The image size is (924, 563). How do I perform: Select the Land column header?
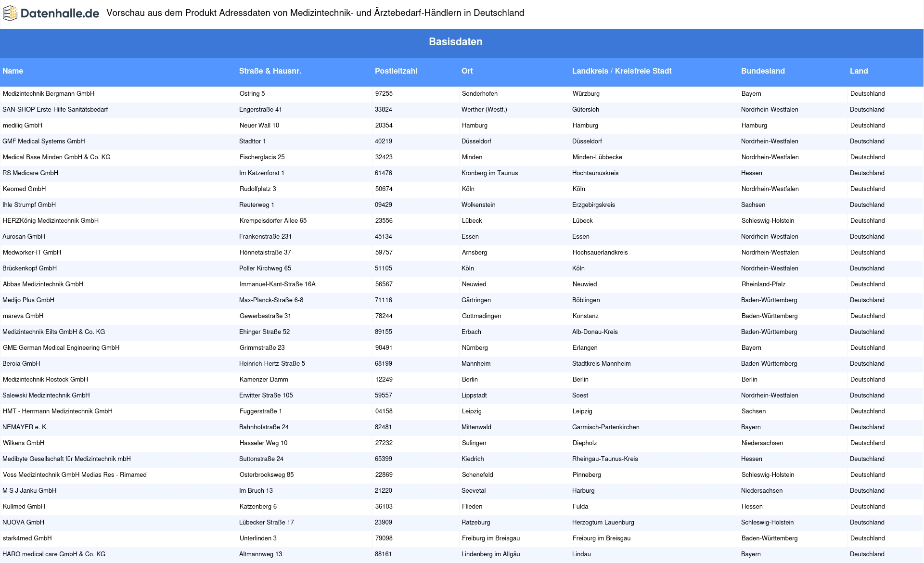pyautogui.click(x=859, y=71)
